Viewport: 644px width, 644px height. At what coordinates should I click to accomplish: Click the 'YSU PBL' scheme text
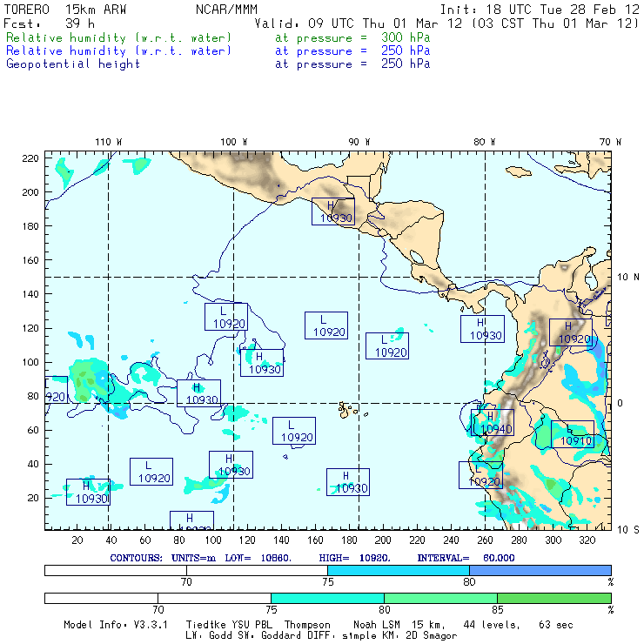point(252,625)
